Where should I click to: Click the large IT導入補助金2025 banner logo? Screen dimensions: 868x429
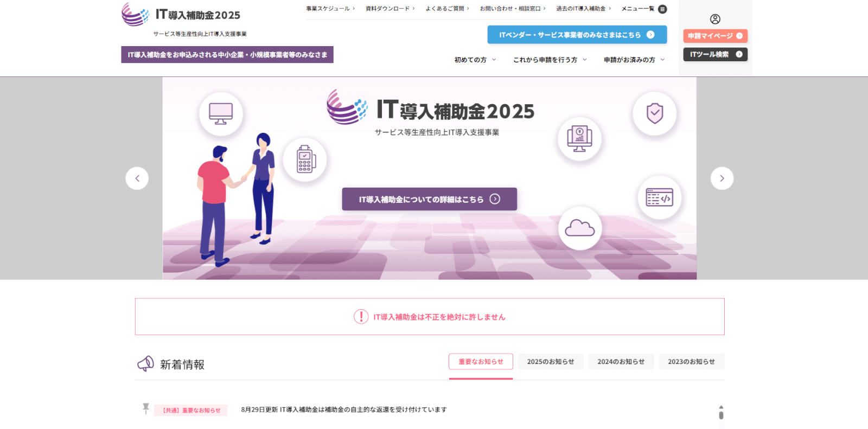point(430,107)
